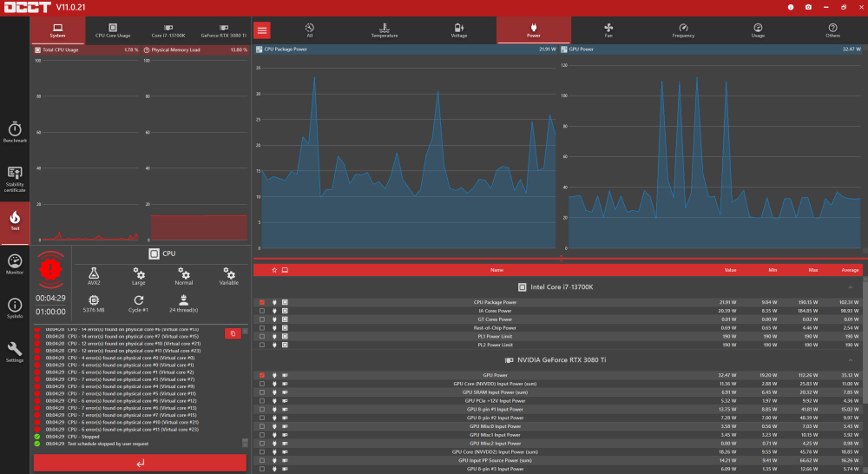Click the log scrollbar up arrow
Screen dimensions: 868x474
coord(246,332)
